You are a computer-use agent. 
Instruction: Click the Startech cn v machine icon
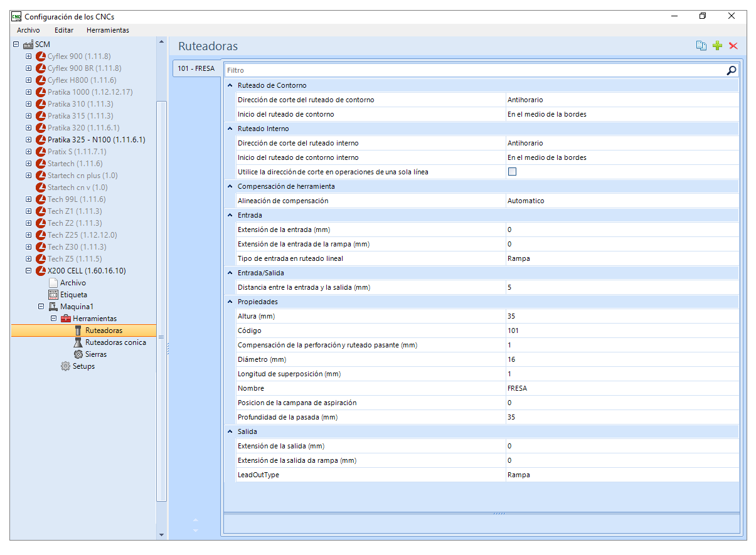tap(41, 188)
